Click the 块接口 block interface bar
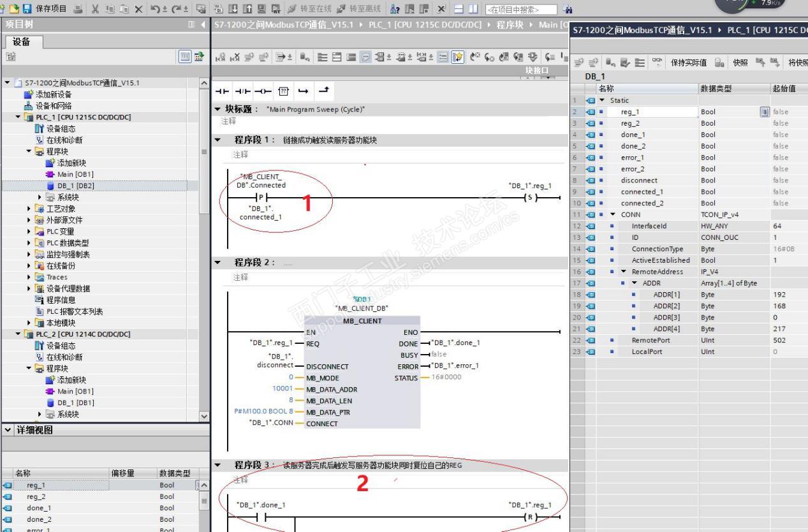 pyautogui.click(x=389, y=70)
